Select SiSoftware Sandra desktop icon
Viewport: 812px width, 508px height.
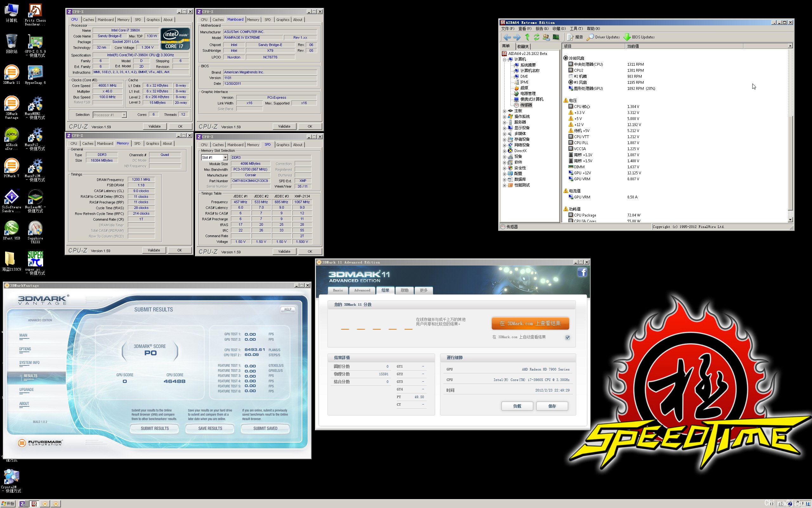coord(11,201)
